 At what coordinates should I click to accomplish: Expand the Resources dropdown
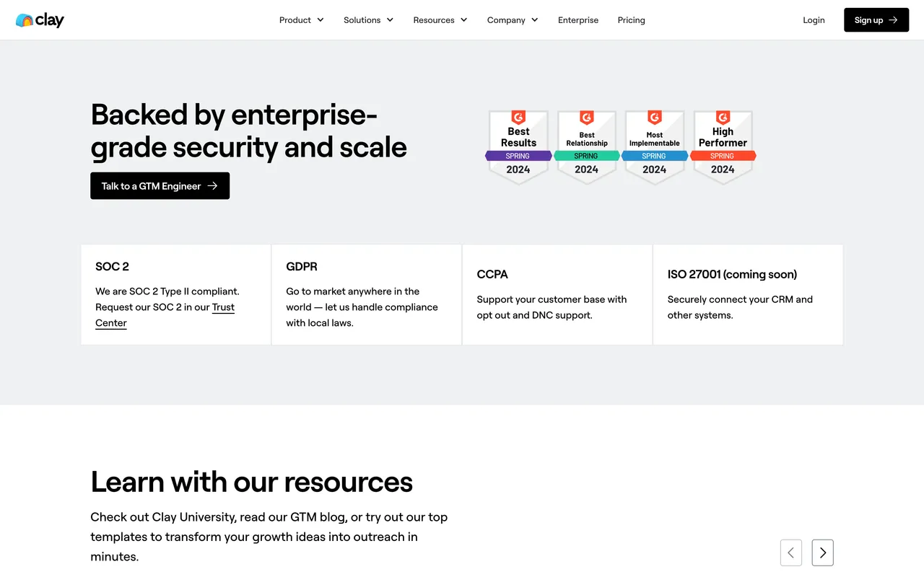tap(440, 20)
